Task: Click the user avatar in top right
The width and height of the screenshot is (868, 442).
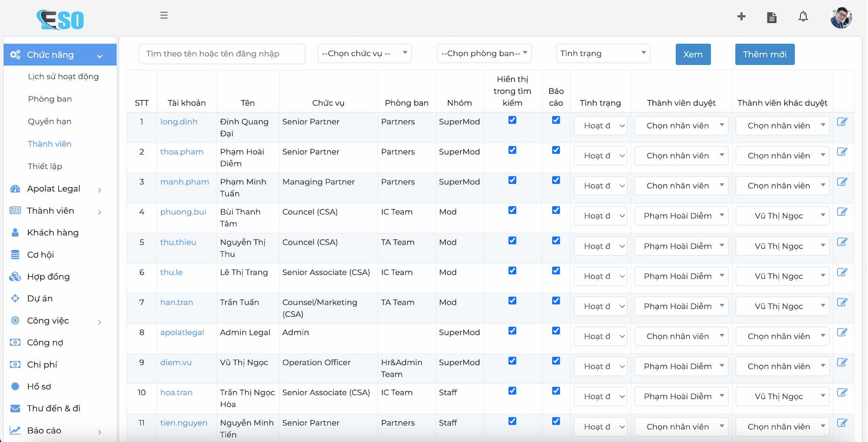Action: click(841, 18)
